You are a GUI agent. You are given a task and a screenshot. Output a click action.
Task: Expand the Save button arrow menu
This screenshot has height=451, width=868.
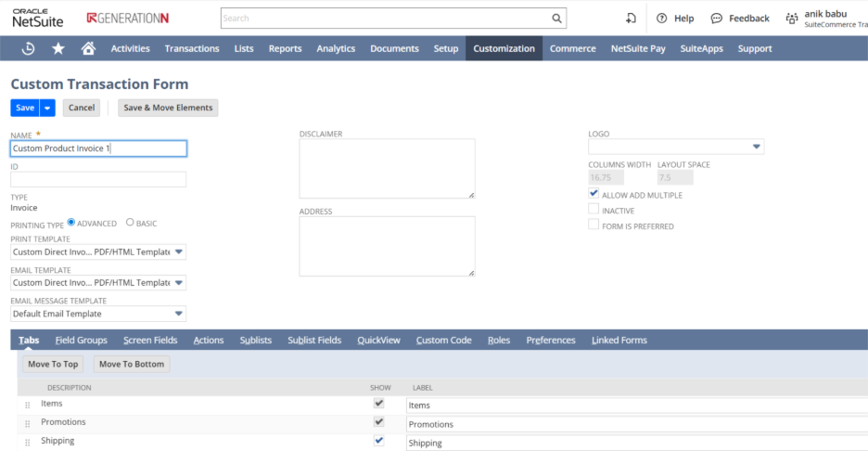pyautogui.click(x=47, y=108)
